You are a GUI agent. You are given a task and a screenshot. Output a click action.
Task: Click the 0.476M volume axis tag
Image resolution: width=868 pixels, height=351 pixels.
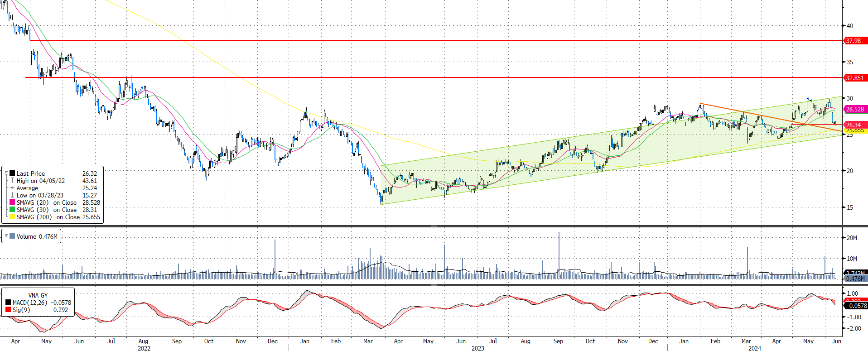855,279
